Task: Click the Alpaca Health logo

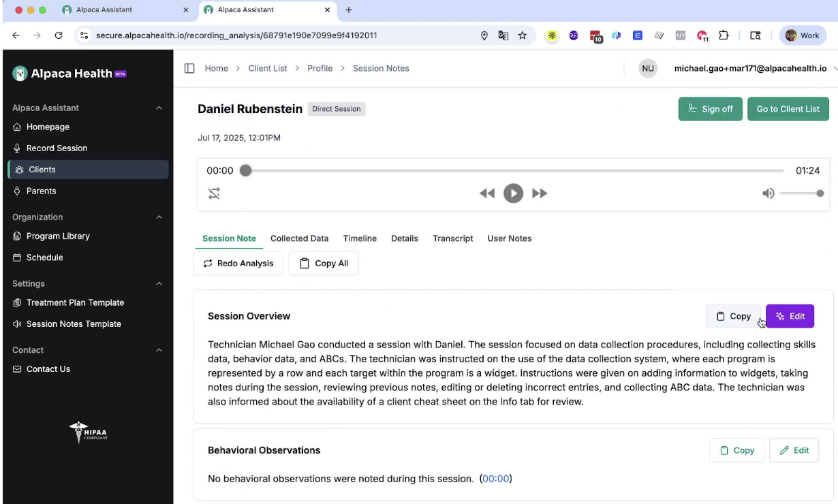Action: (x=69, y=74)
